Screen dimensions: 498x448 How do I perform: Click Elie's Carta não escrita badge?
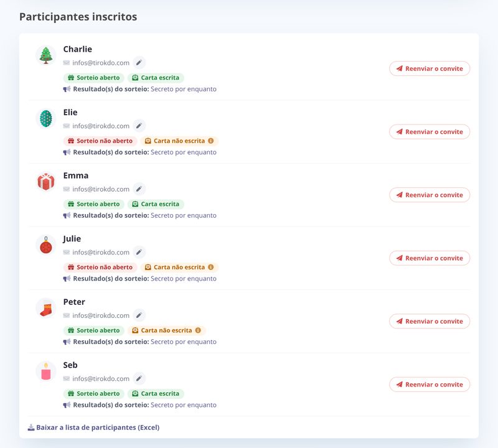pyautogui.click(x=179, y=141)
